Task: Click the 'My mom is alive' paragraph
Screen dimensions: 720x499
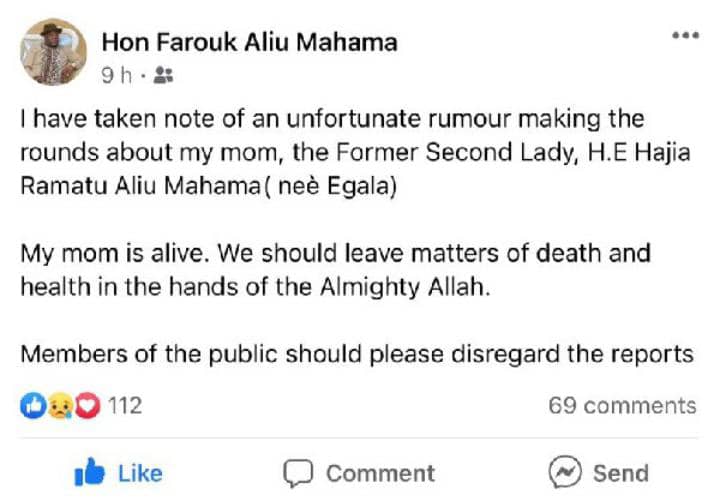Action: pyautogui.click(x=336, y=270)
